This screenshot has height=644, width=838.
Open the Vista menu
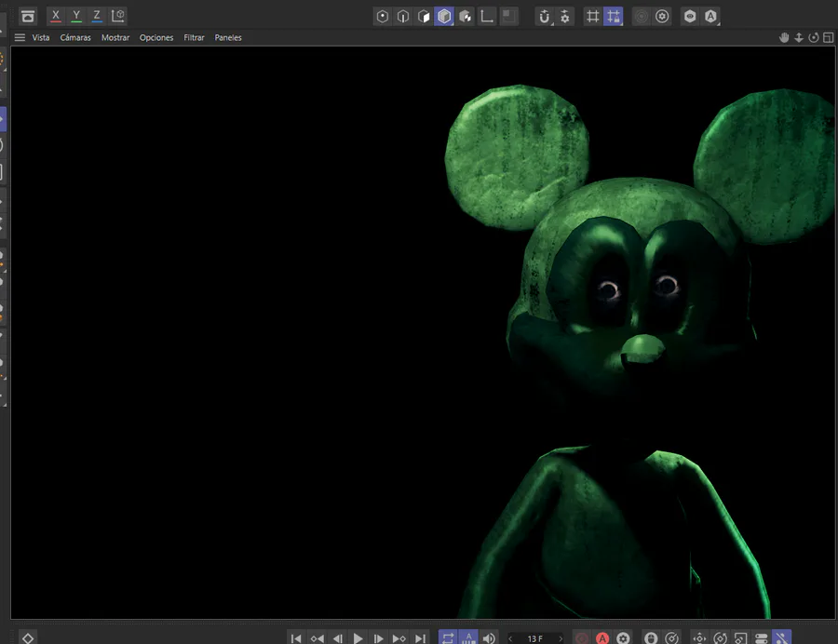pos(41,38)
